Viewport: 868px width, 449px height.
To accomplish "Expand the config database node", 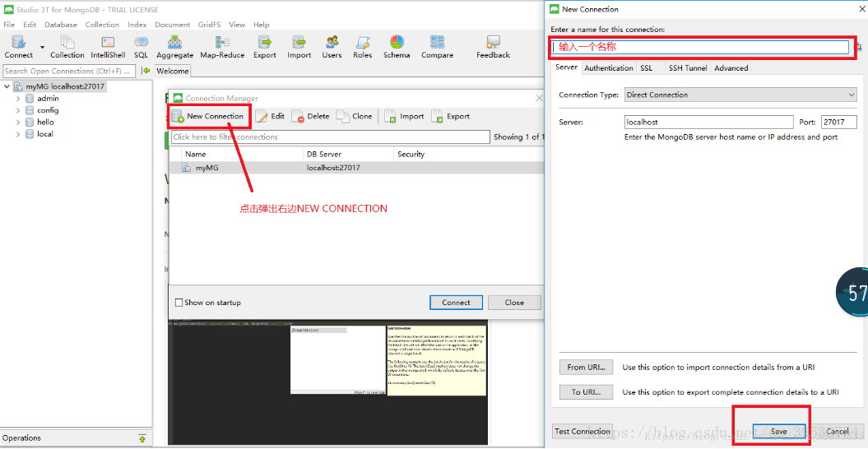I will point(18,110).
